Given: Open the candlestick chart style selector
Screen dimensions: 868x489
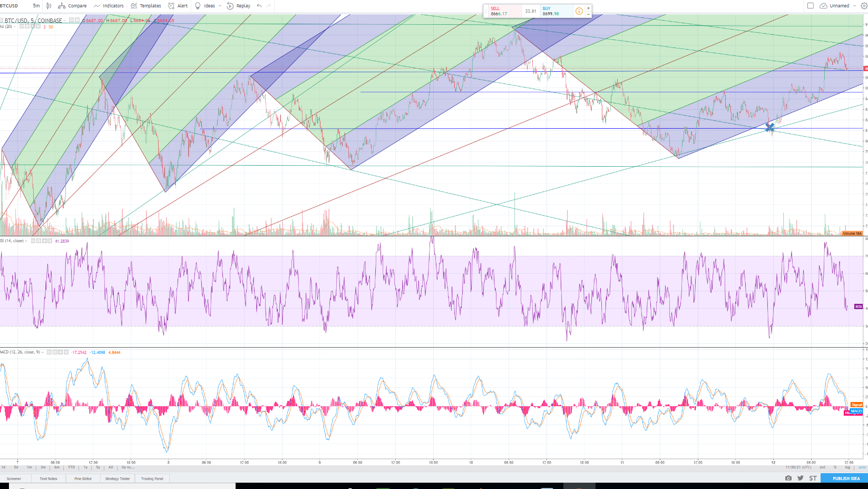Looking at the screenshot, I should 49,6.
